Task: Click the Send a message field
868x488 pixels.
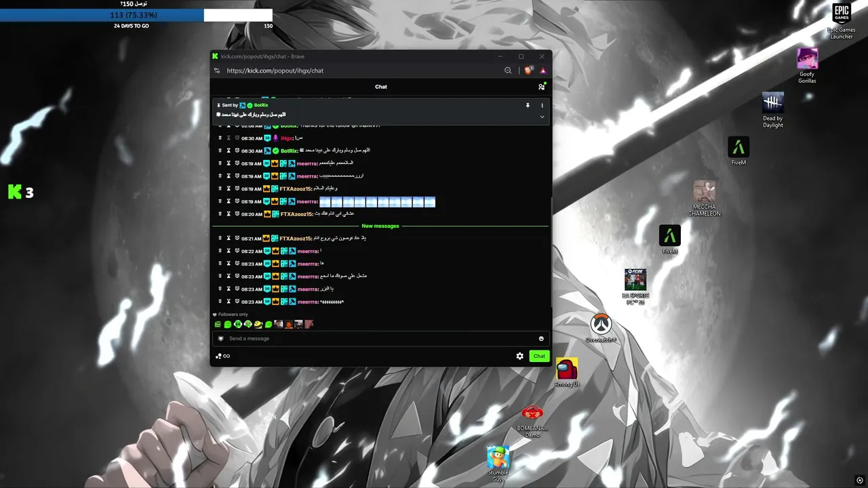Action: [x=381, y=338]
